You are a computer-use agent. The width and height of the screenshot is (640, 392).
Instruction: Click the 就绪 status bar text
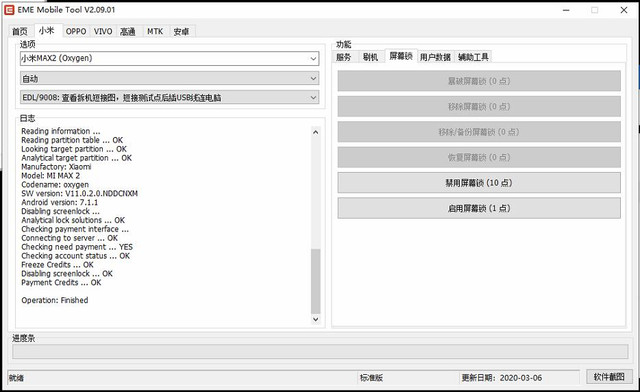(16, 378)
